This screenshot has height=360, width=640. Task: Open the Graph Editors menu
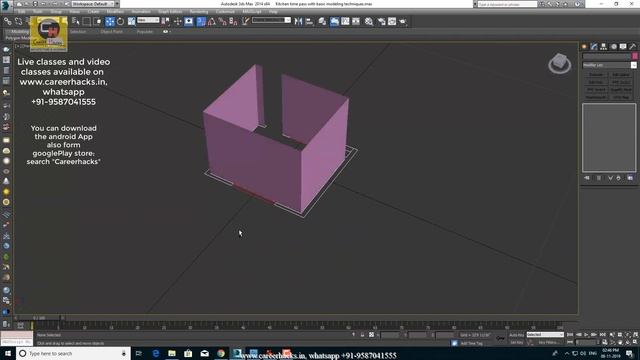coord(170,12)
